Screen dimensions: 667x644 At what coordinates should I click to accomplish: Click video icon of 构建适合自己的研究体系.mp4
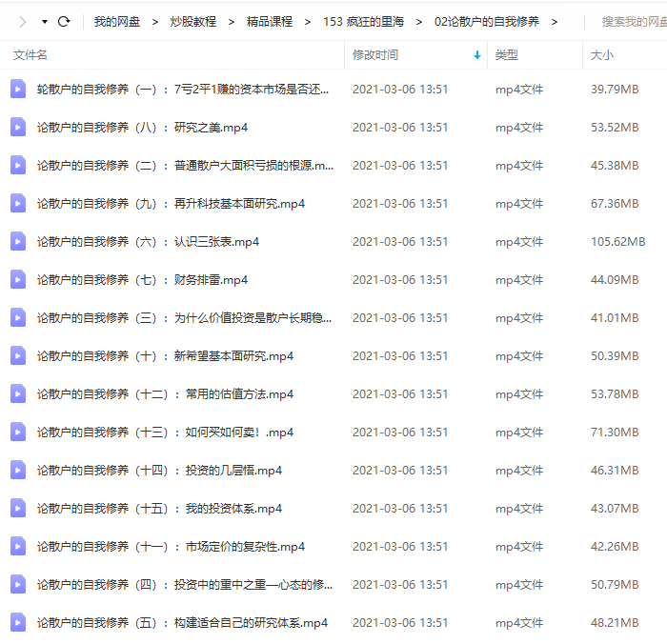[18, 622]
